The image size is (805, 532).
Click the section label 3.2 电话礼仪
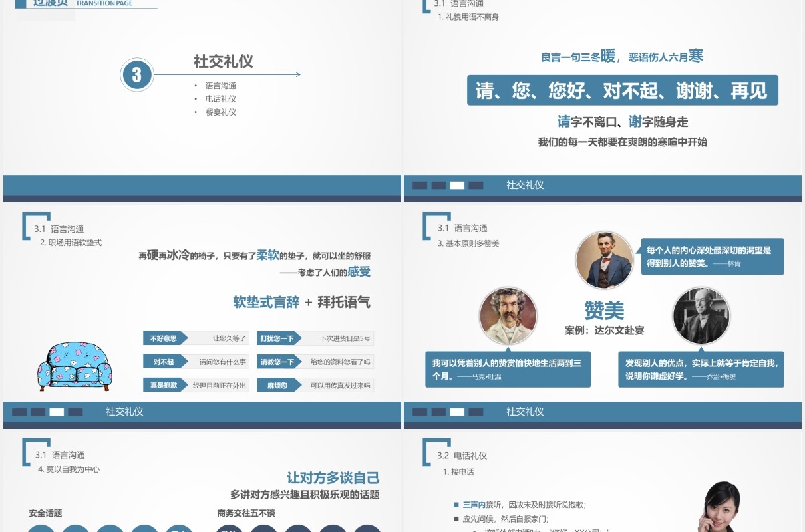(462, 456)
